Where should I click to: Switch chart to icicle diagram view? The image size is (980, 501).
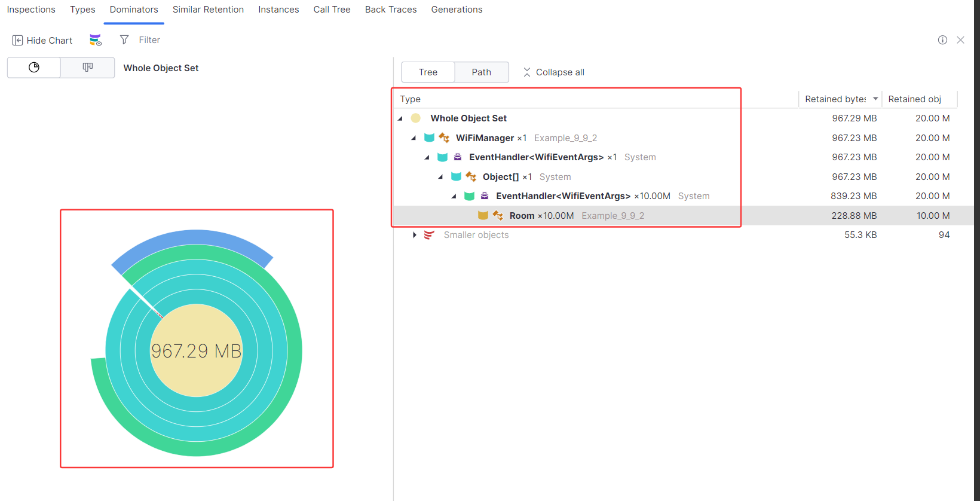point(88,68)
